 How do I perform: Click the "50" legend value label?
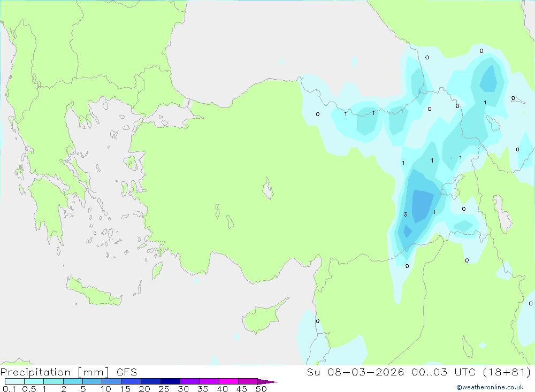coord(261,389)
